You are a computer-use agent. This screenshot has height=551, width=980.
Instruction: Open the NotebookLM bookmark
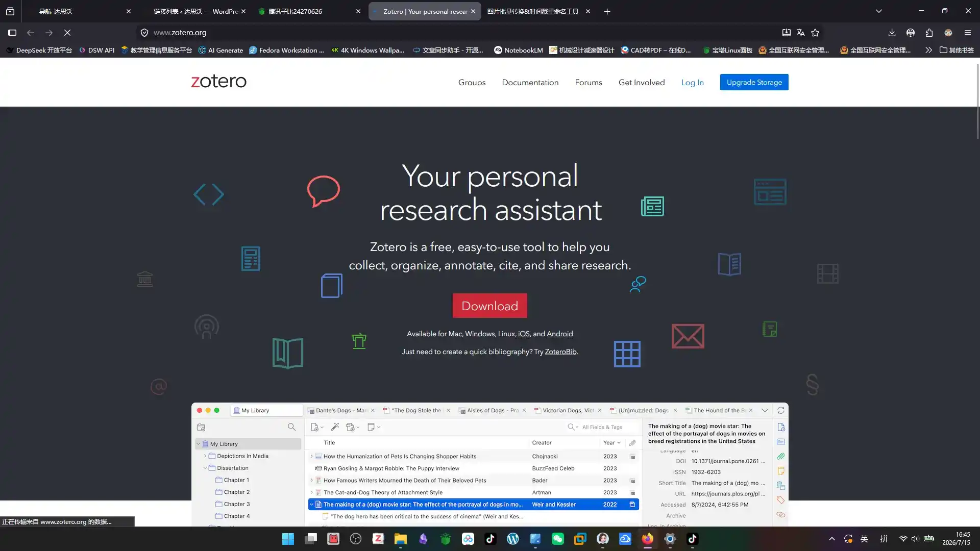[519, 50]
